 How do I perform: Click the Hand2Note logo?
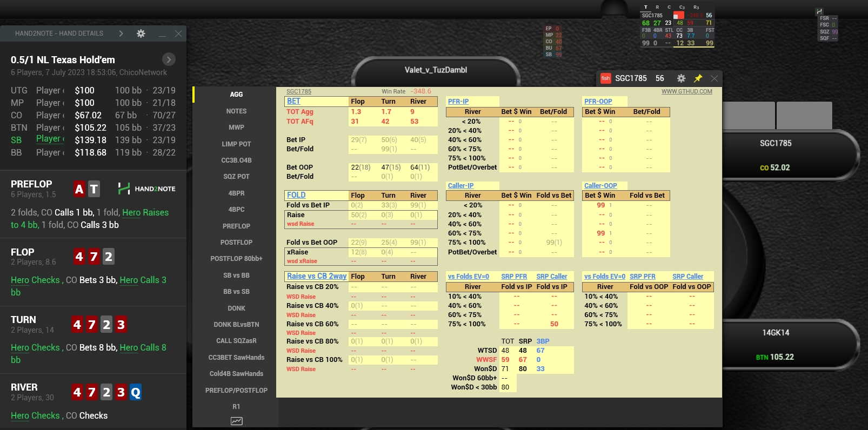146,189
